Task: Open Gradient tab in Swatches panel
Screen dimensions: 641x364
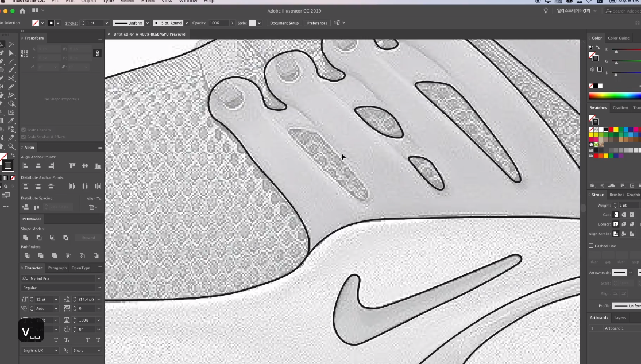Action: (x=620, y=108)
